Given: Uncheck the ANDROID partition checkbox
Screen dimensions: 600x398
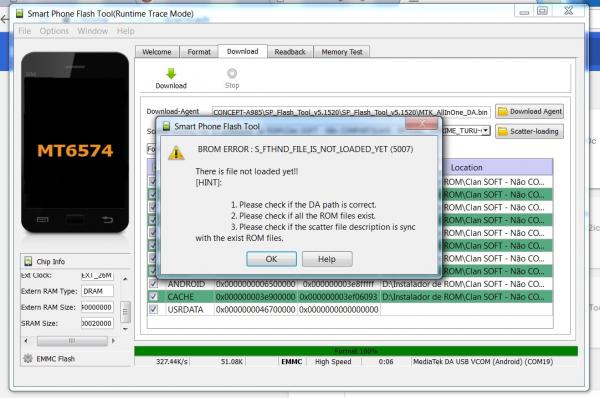Looking at the screenshot, I should click(153, 284).
